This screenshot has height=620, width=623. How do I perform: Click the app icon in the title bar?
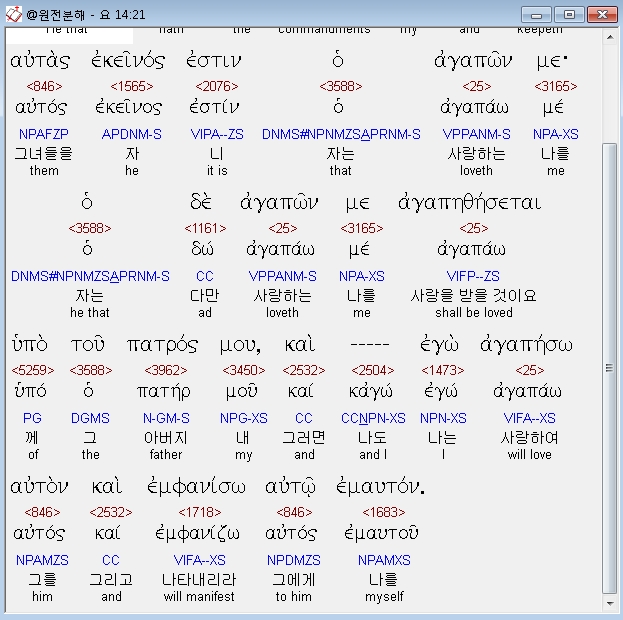pos(14,15)
